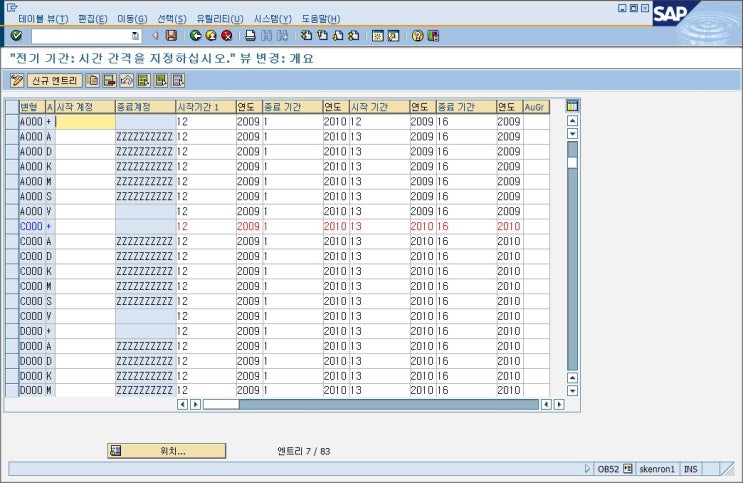743x483 pixels.
Task: Click the Copy As icon beside 신규 엔트리
Action: click(93, 80)
